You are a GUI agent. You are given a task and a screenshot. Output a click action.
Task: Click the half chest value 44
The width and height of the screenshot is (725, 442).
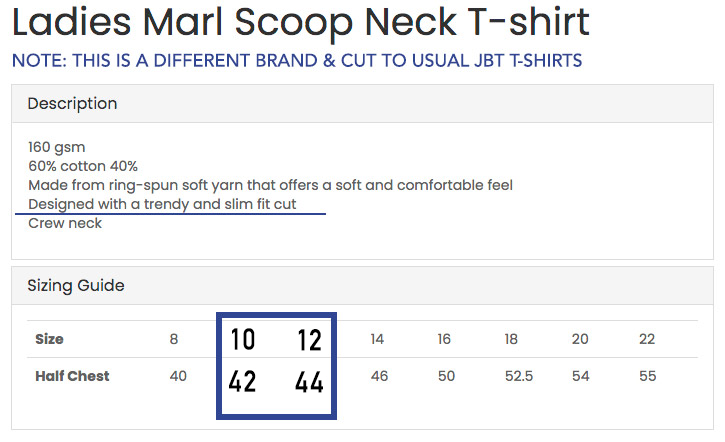(309, 381)
